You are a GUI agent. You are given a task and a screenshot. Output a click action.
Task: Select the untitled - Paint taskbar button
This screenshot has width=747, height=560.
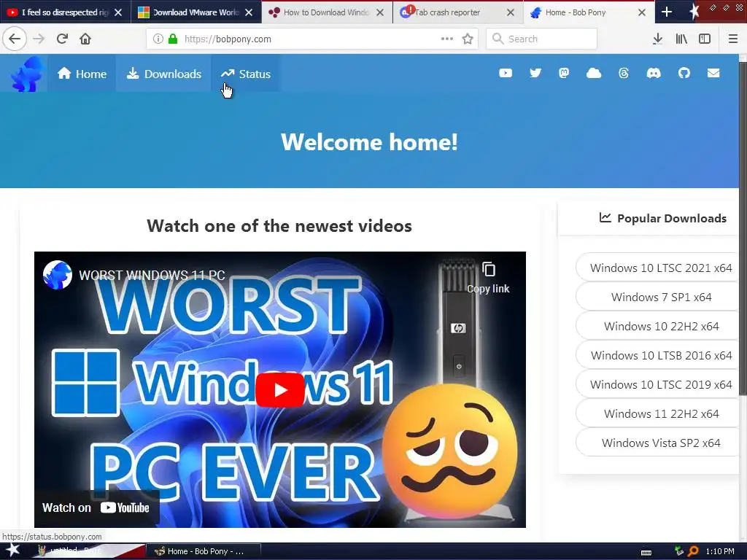[88, 551]
